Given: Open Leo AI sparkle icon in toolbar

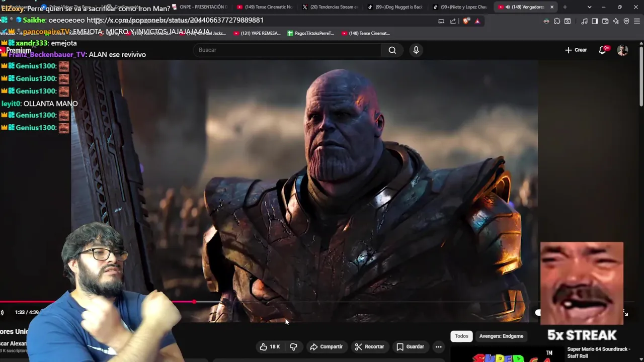Looking at the screenshot, I should tap(616, 21).
